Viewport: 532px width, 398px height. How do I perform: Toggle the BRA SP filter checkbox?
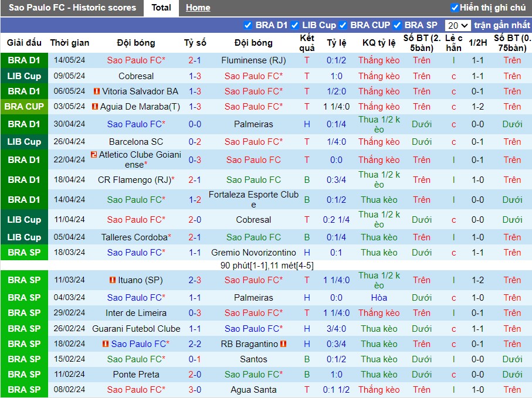[x=397, y=25]
